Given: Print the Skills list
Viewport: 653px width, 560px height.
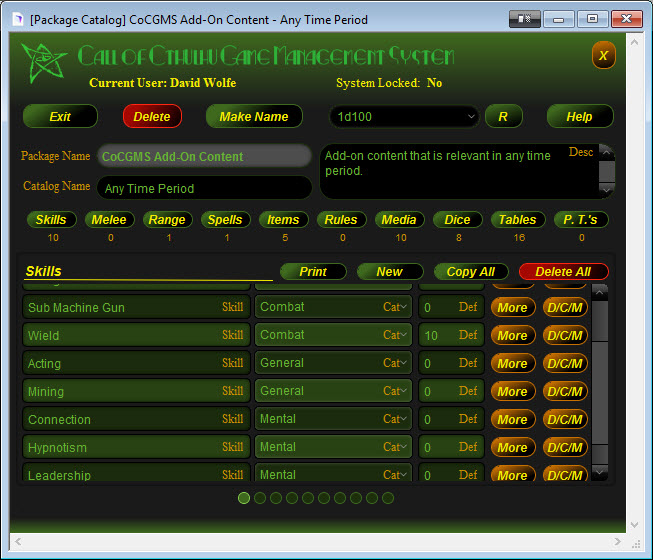Looking at the screenshot, I should pos(313,271).
